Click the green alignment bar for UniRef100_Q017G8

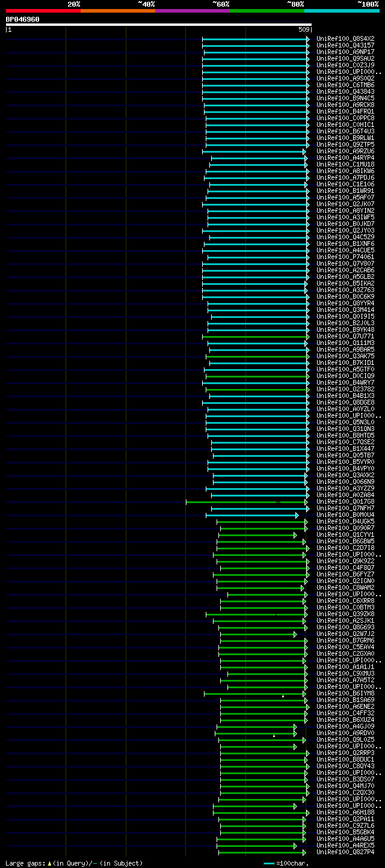(248, 501)
